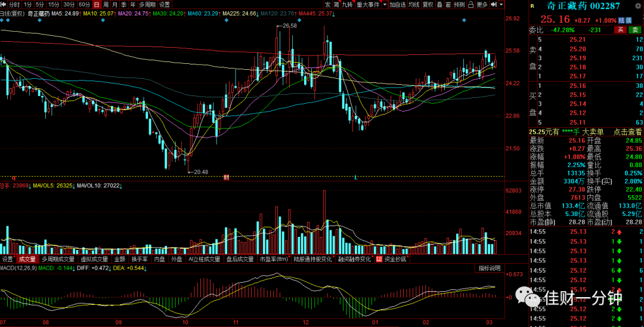
Task: Expand dropdown arrow next to 重大事件
Action: pos(385,5)
